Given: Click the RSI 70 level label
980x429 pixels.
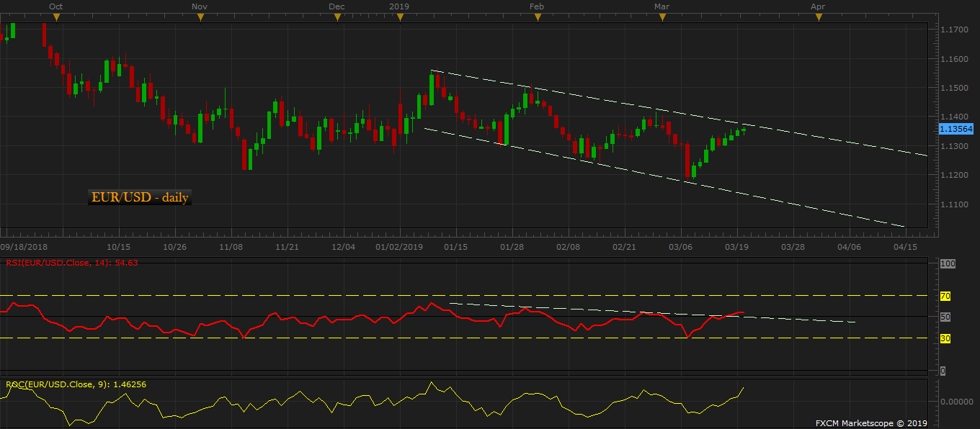Looking at the screenshot, I should point(945,296).
